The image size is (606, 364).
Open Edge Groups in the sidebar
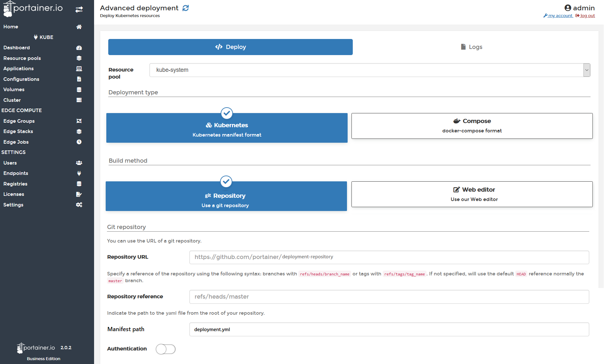coord(19,121)
